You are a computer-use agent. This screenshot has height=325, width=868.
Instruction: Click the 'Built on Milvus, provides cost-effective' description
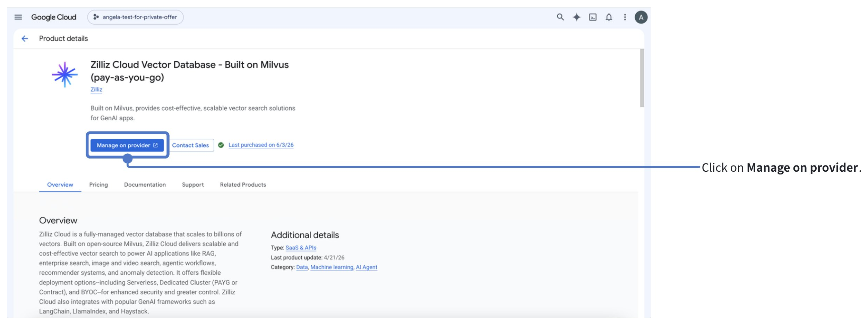coord(193,113)
